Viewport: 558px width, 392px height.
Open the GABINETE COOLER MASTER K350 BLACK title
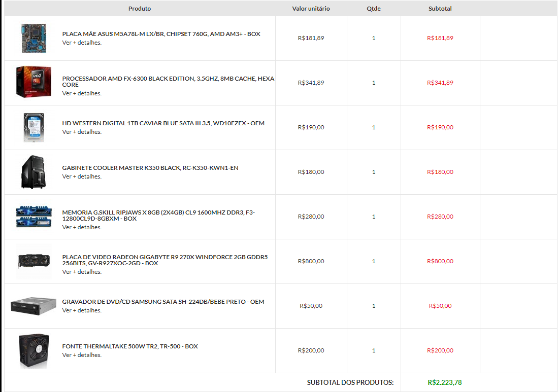[150, 168]
